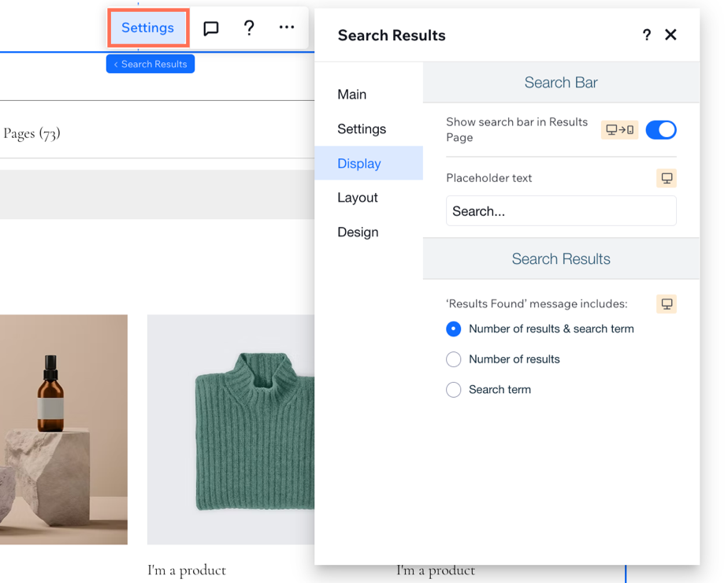Open the Layout tab
This screenshot has width=728, height=583.
pos(358,198)
